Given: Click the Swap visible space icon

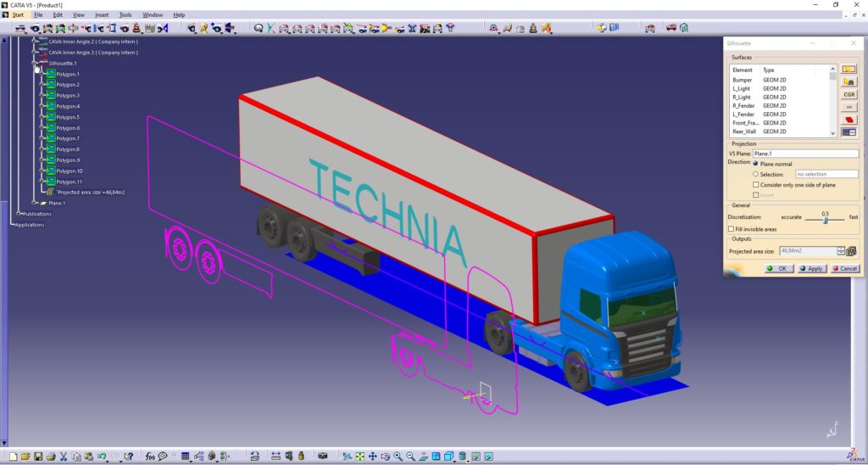Looking at the screenshot, I should [x=488, y=457].
